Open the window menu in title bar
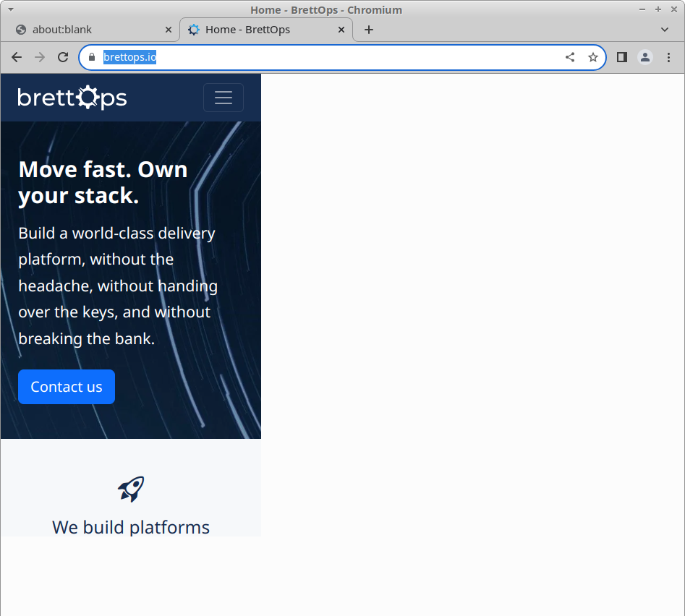 coord(11,9)
